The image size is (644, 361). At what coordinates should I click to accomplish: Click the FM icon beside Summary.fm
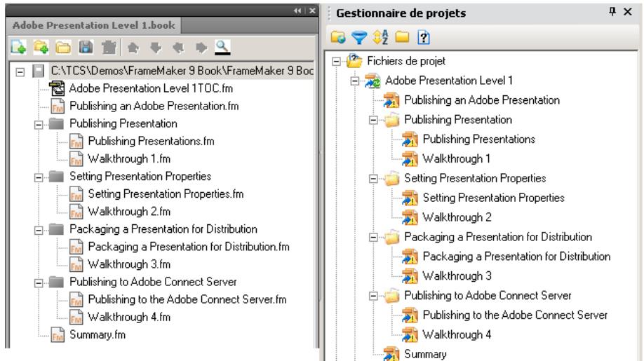[x=58, y=335]
